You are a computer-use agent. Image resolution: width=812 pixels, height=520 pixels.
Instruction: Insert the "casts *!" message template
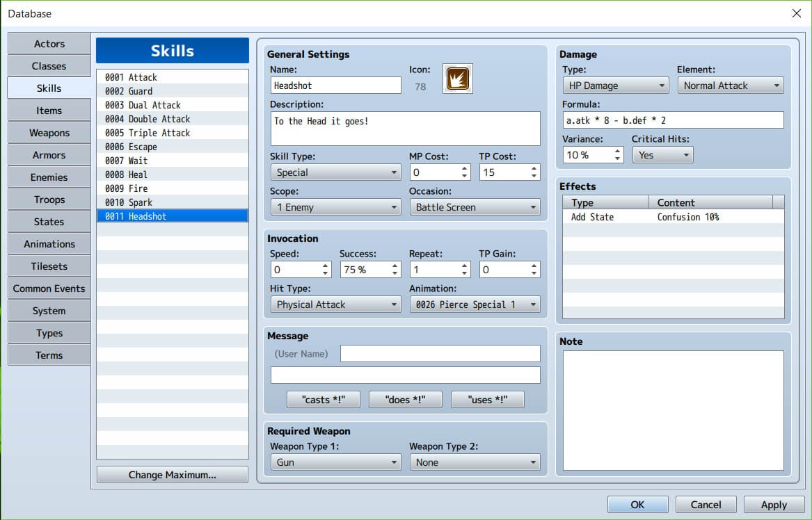click(324, 400)
